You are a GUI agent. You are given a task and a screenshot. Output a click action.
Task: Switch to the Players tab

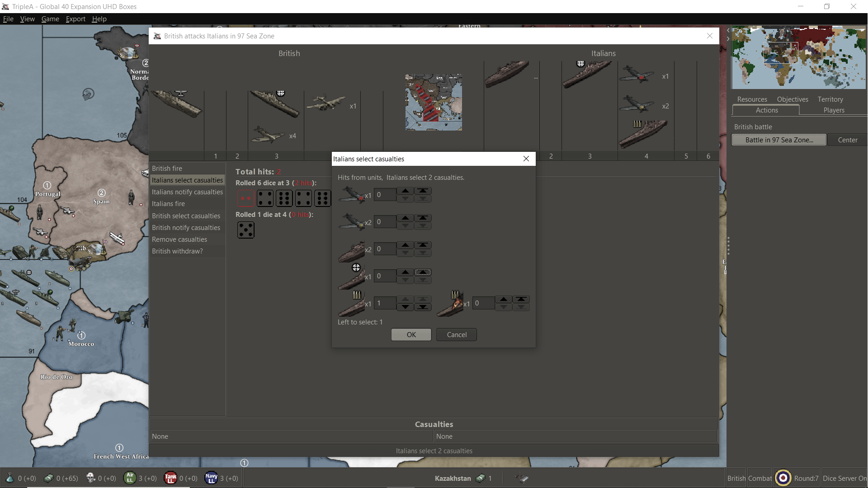point(834,110)
